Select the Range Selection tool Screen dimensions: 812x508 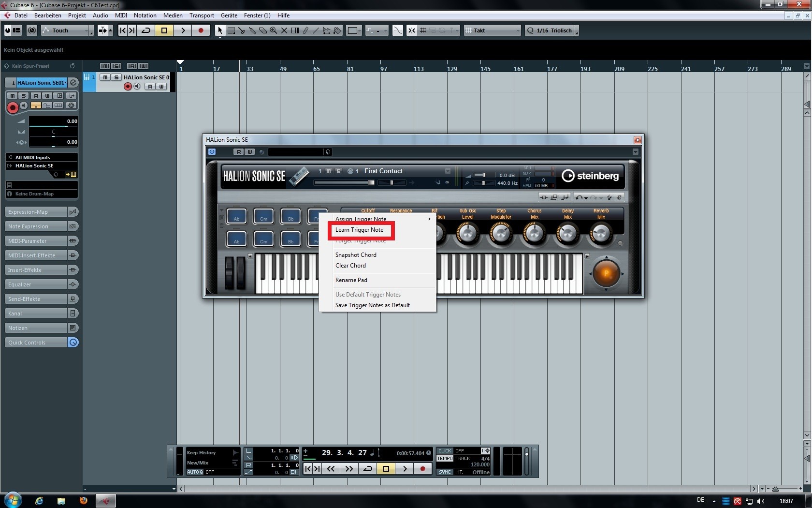[x=231, y=30]
